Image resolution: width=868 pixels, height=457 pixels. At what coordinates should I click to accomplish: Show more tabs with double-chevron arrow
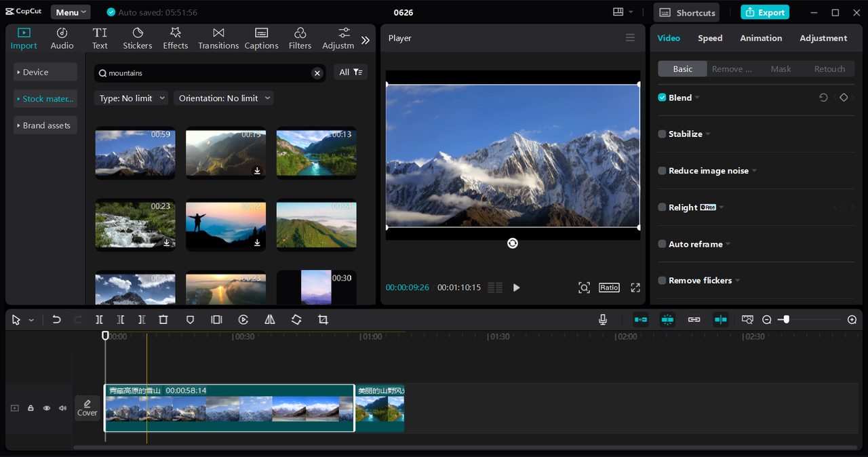click(x=366, y=40)
